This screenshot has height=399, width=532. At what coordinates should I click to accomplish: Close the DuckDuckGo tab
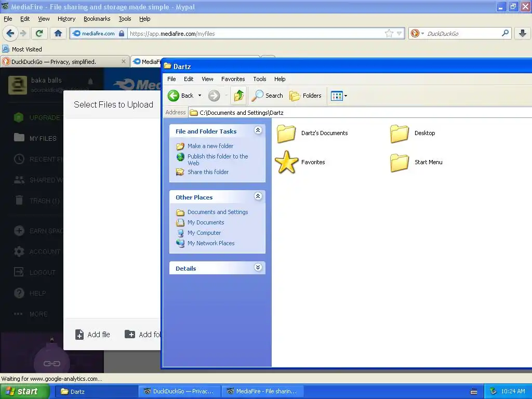(x=124, y=61)
